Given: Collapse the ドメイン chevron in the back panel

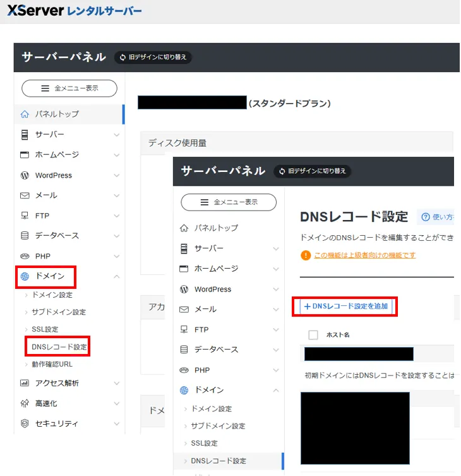Looking at the screenshot, I should [x=116, y=276].
